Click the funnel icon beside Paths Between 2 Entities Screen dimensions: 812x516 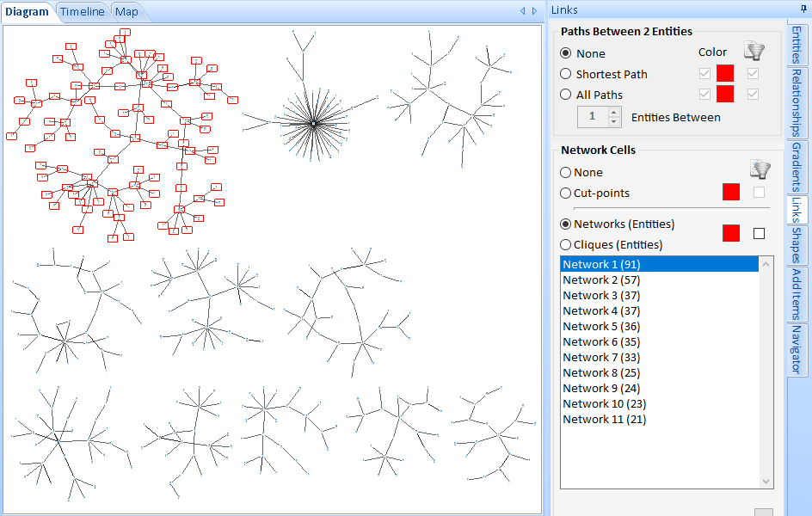tap(754, 50)
